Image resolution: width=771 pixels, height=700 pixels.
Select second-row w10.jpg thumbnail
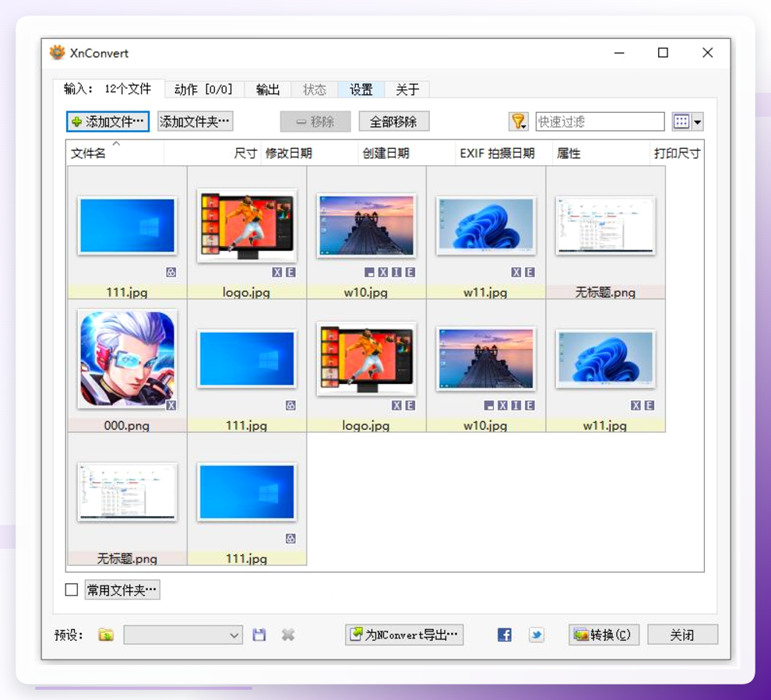point(486,359)
